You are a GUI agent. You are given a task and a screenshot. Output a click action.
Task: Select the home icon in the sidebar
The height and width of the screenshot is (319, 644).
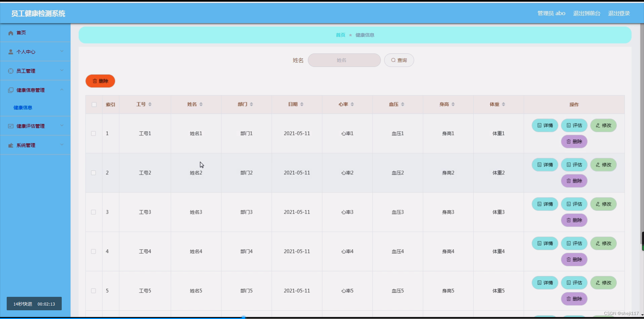pyautogui.click(x=10, y=33)
